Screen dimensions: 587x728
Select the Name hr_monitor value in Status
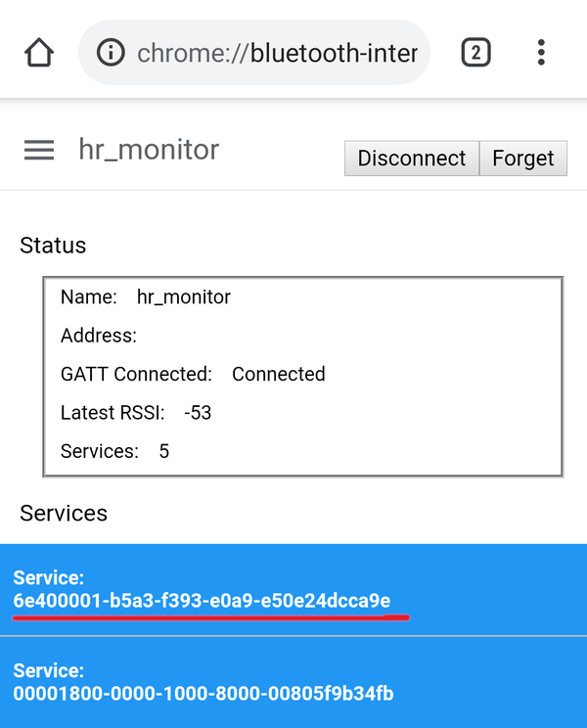[184, 297]
